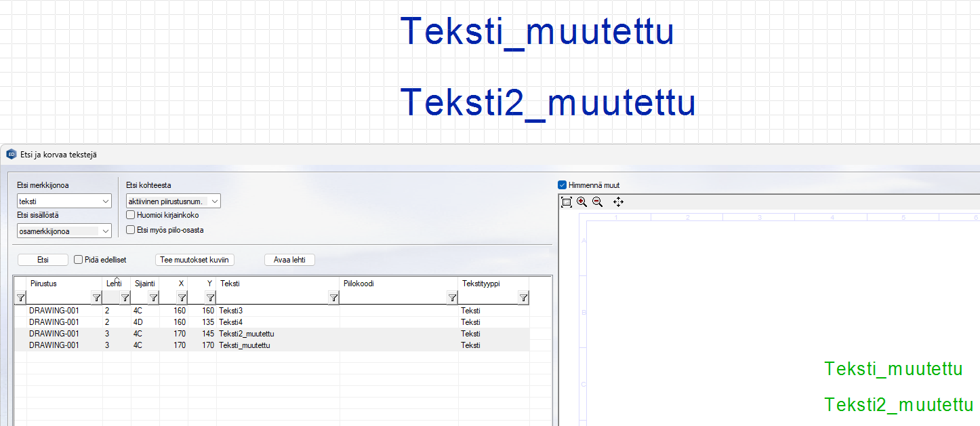Screen dimensions: 980x426
Task: Click the Piirustus filter input field
Action: coord(59,298)
